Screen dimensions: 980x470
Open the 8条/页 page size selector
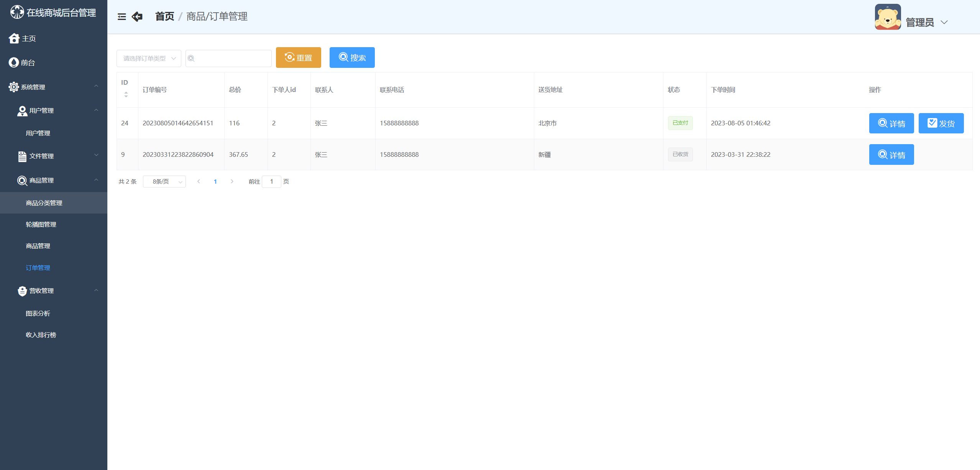164,182
